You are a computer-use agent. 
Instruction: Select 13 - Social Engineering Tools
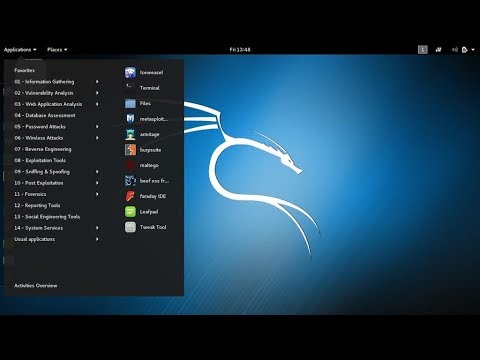click(x=47, y=217)
